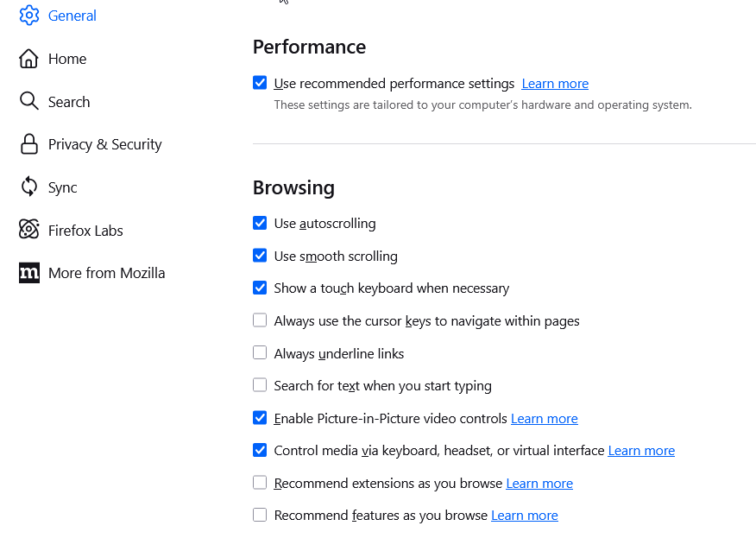Open Learn more for Recommend features
This screenshot has height=551, width=756.
pos(524,516)
